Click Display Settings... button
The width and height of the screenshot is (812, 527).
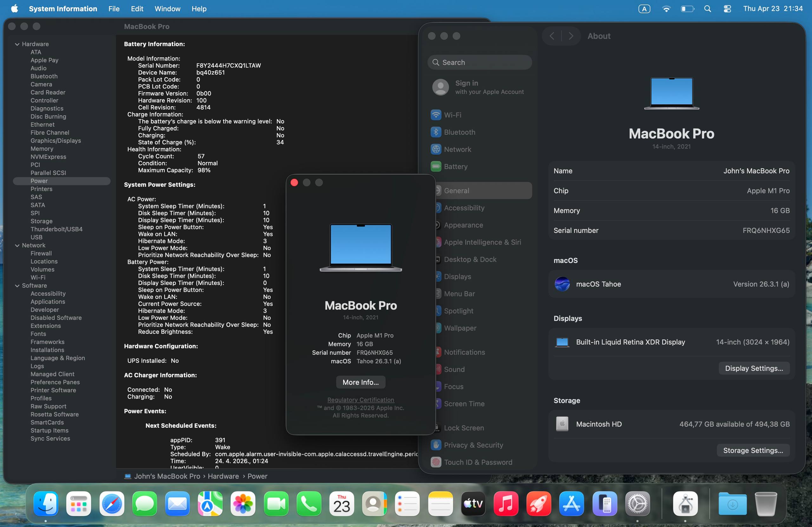point(754,368)
